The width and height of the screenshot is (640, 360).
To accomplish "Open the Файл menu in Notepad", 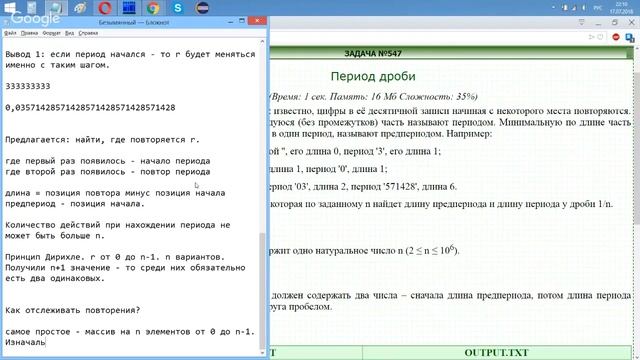I will [10, 33].
